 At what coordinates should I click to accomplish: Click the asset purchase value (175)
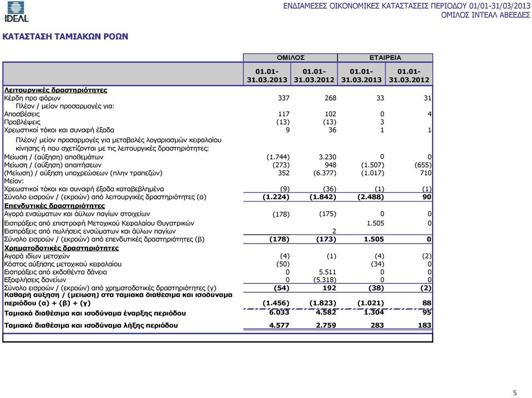(x=328, y=214)
